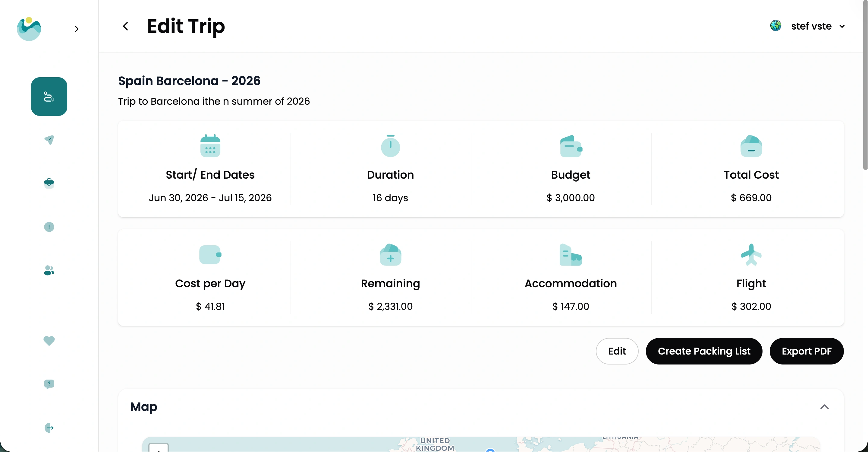Click the logout arrow icon in sidebar
The height and width of the screenshot is (452, 868).
49,428
